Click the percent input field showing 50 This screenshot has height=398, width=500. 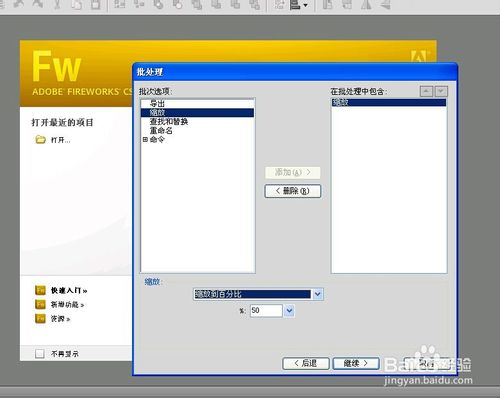[x=266, y=311]
